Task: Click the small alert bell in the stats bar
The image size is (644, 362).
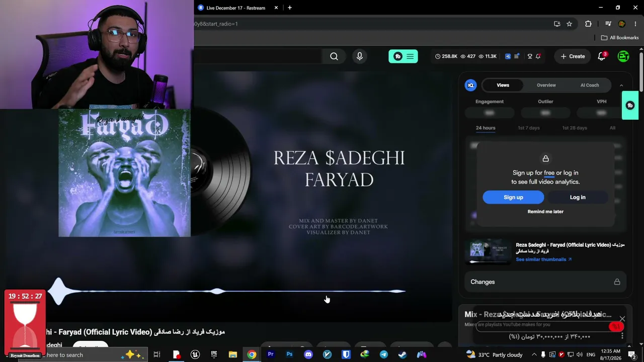Action: pyautogui.click(x=538, y=56)
